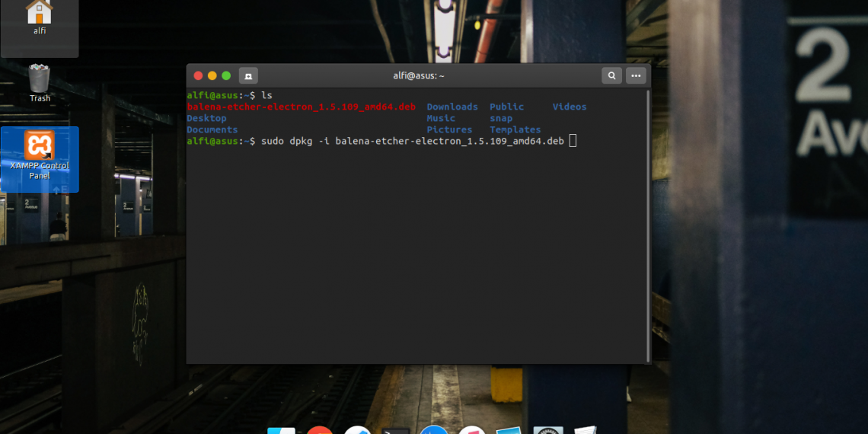Click 'Downloads' in the ls output
This screenshot has height=434, width=868.
coord(452,107)
